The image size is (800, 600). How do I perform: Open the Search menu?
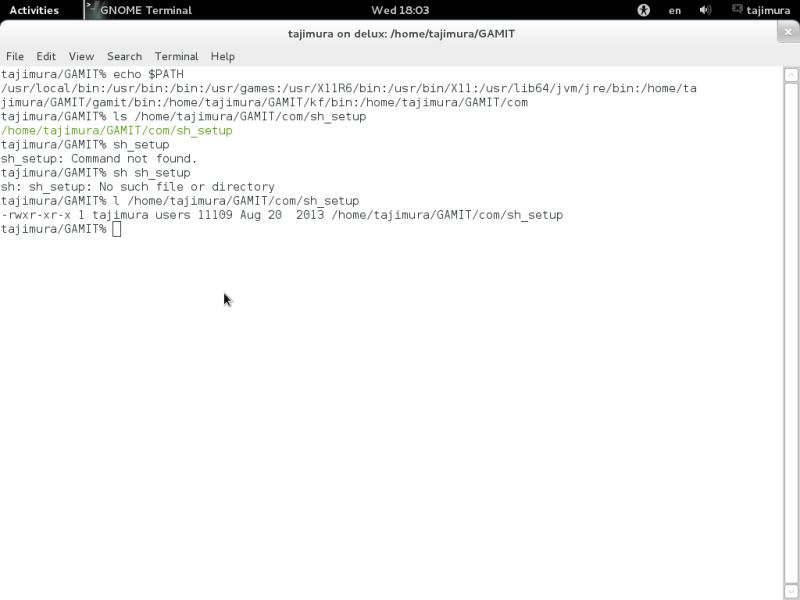point(124,56)
